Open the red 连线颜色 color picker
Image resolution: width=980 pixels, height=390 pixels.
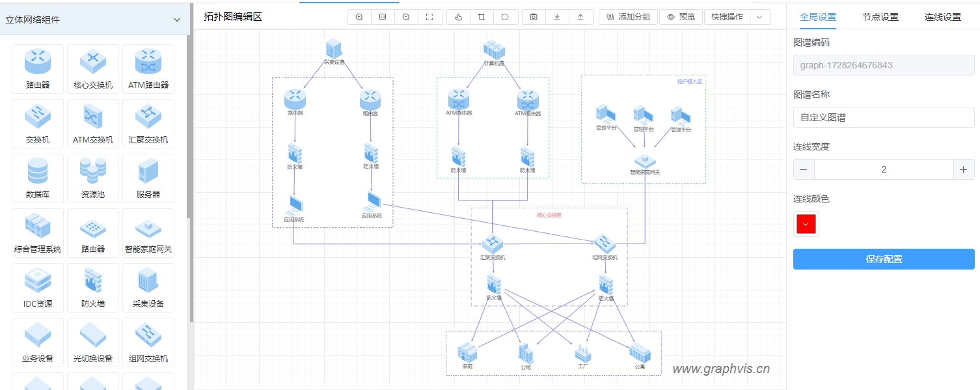click(806, 224)
